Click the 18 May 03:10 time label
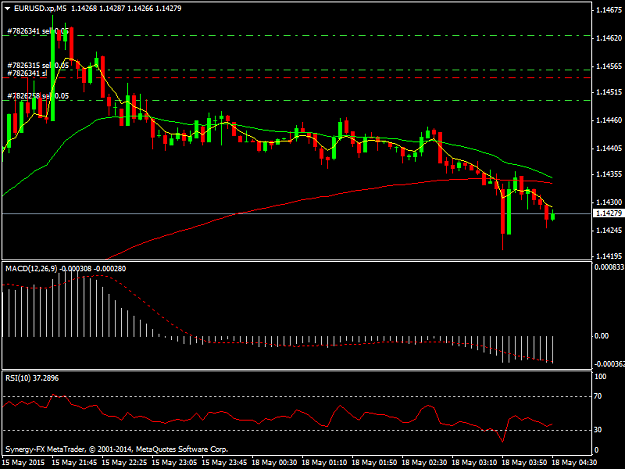 pos(474,463)
